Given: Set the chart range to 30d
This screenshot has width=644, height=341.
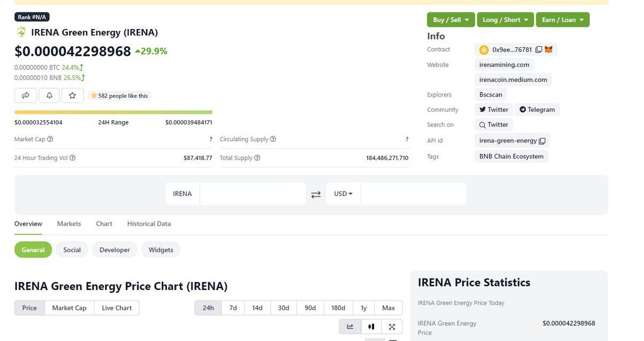Looking at the screenshot, I should coord(283,308).
